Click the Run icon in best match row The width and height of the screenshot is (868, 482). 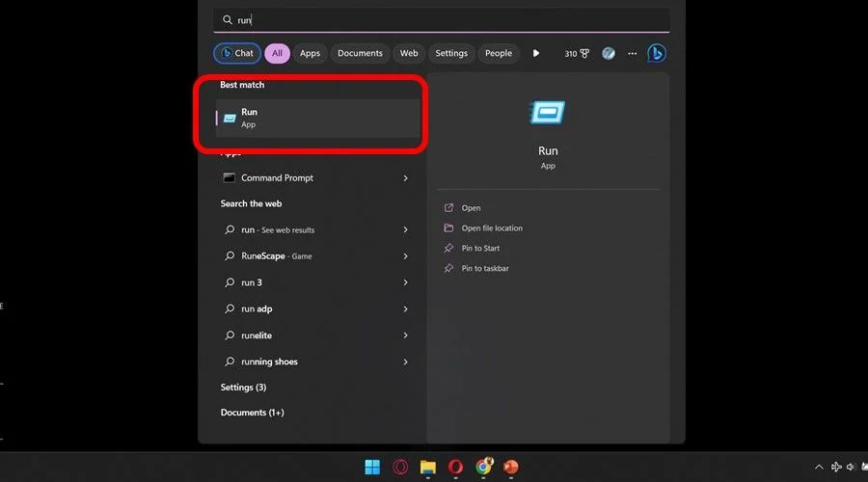point(230,119)
